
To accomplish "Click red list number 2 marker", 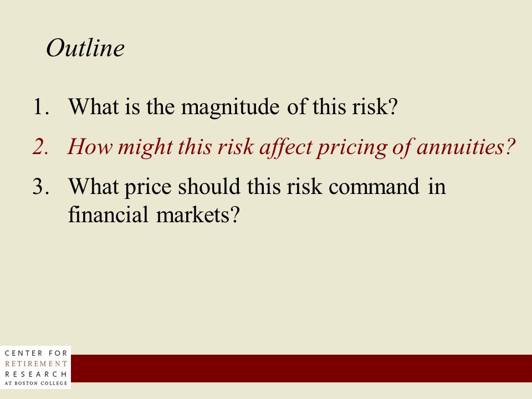I will (x=40, y=147).
